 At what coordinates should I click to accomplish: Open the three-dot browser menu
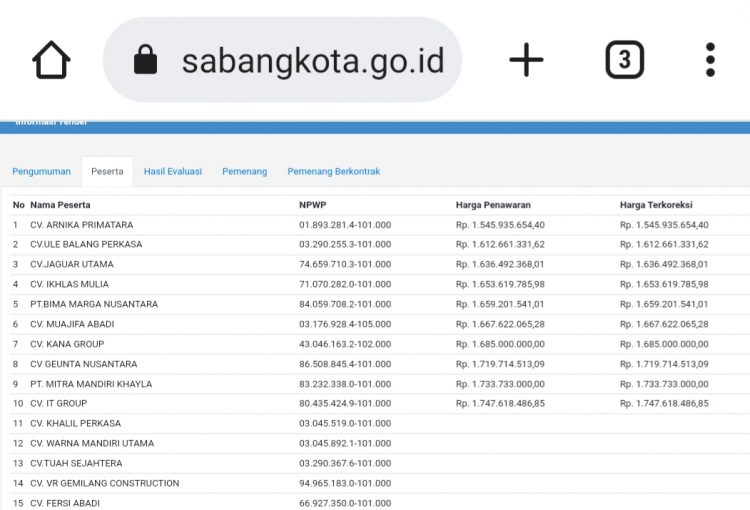pyautogui.click(x=710, y=60)
